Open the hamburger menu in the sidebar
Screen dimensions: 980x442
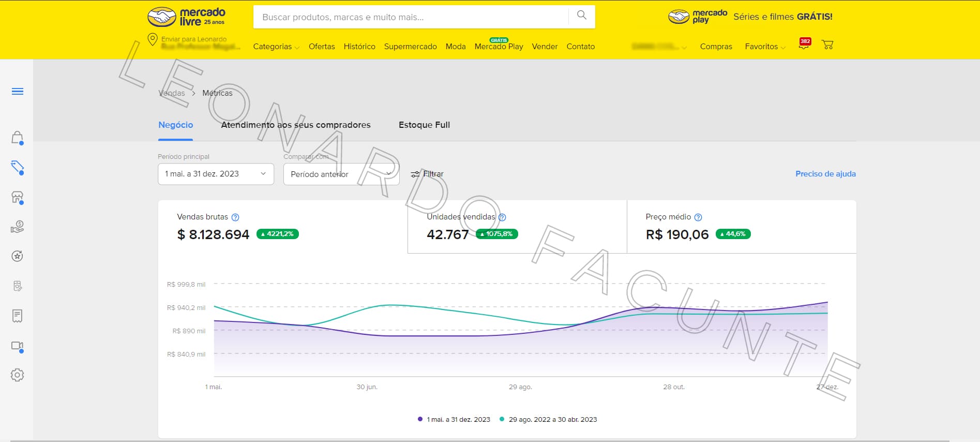(x=18, y=92)
